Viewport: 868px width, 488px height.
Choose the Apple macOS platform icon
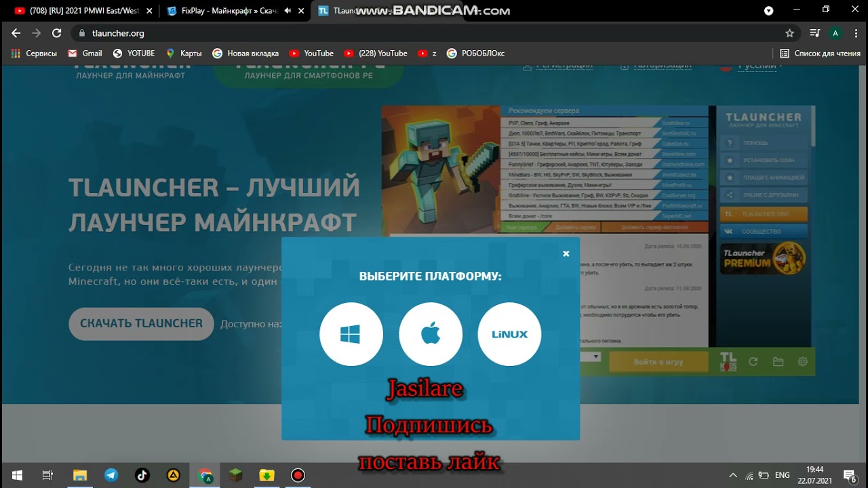pos(431,334)
